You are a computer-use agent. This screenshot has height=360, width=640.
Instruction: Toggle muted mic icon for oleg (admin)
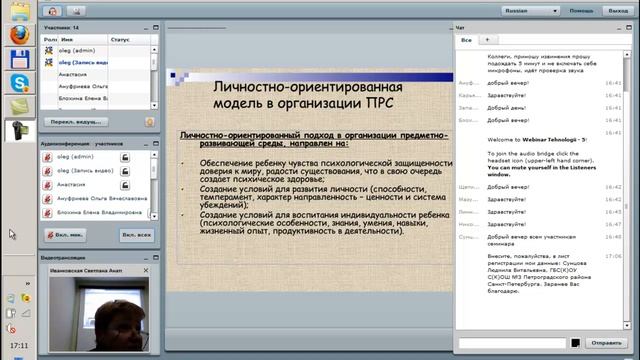[47, 157]
